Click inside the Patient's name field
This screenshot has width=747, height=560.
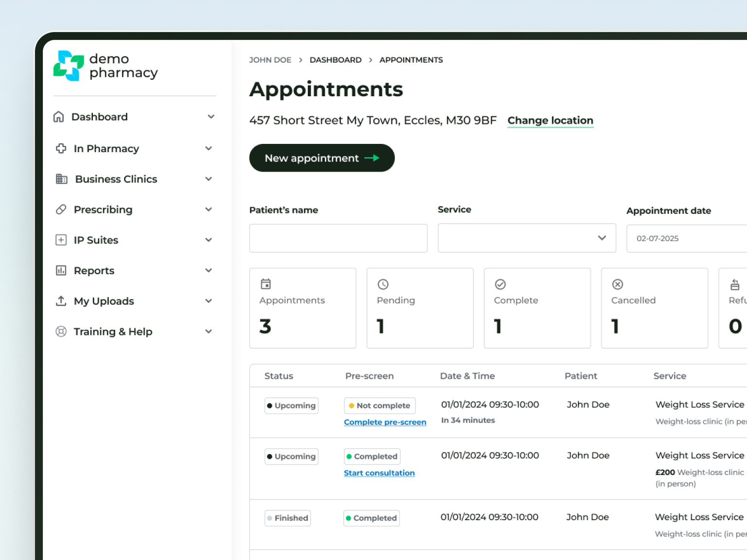(x=338, y=238)
